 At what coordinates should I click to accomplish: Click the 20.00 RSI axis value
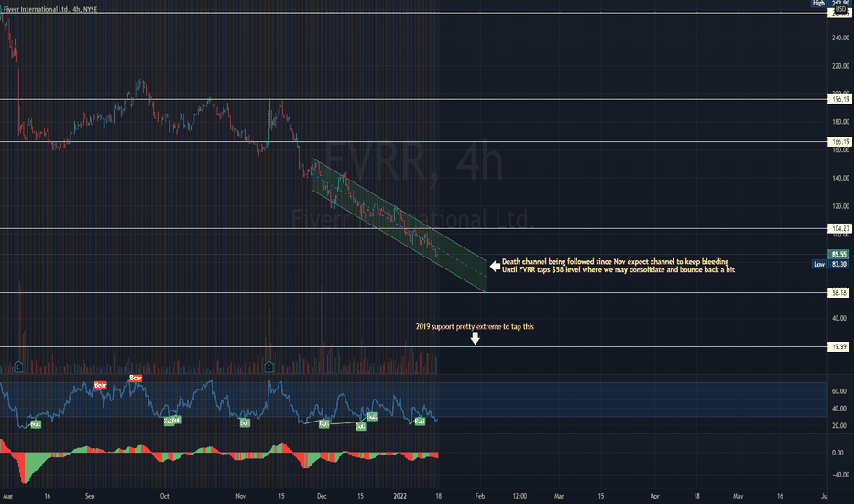[839, 425]
